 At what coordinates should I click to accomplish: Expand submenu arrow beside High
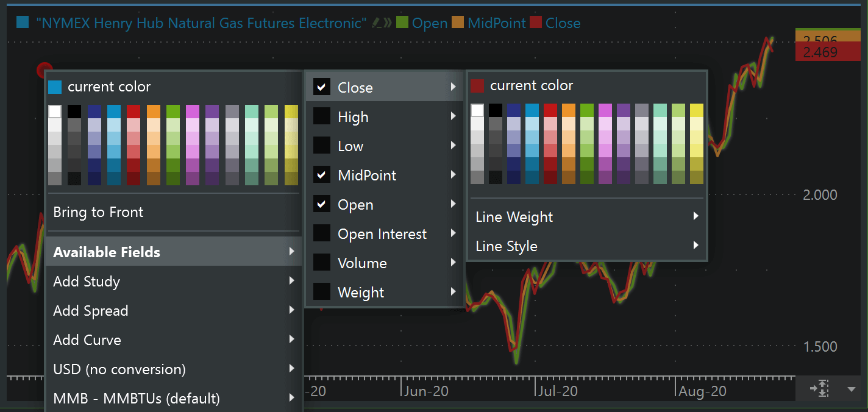(454, 116)
